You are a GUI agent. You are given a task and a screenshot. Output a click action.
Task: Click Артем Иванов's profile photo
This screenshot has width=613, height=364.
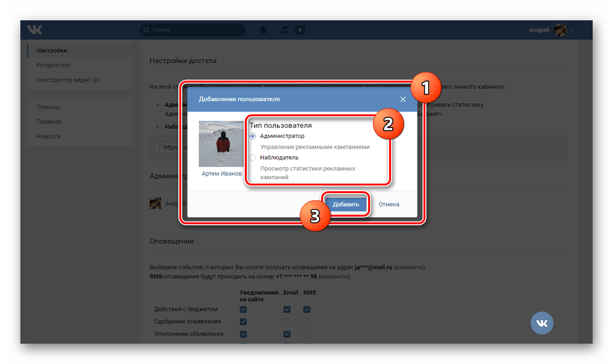221,144
